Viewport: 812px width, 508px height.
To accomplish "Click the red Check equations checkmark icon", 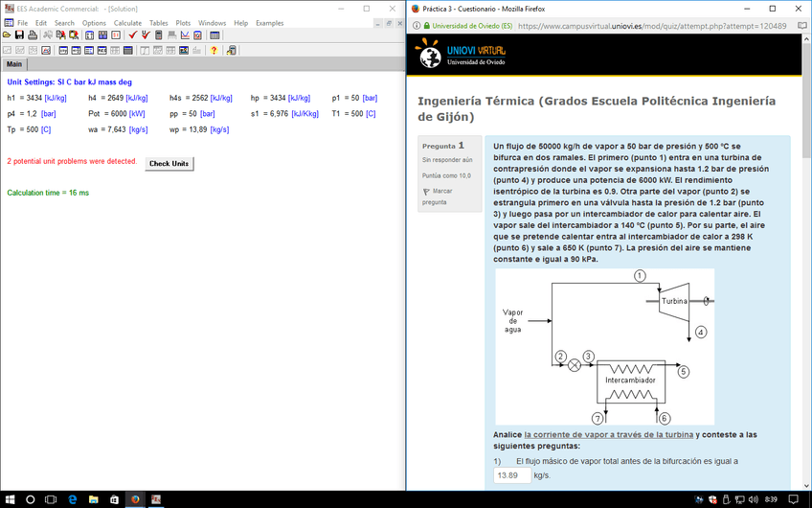I will [133, 35].
